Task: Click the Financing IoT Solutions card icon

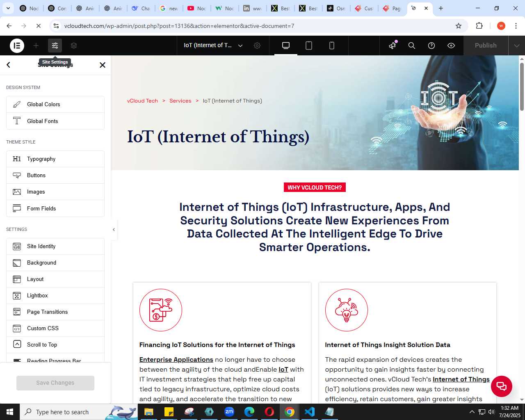Action: click(161, 310)
